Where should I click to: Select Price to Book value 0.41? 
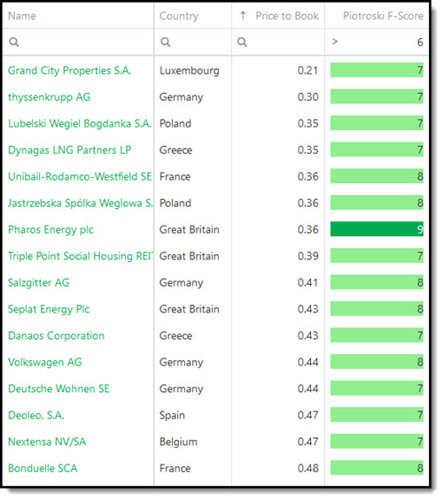click(x=308, y=283)
